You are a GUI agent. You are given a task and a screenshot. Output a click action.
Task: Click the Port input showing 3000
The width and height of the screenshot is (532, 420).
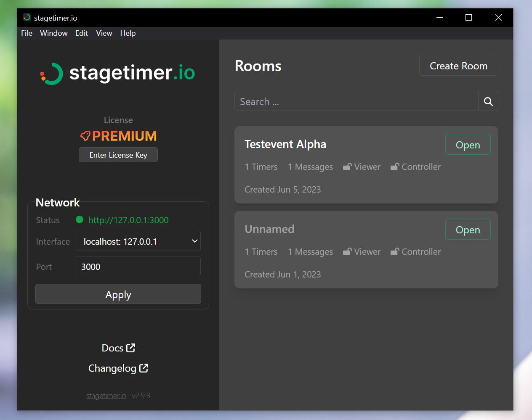click(138, 266)
